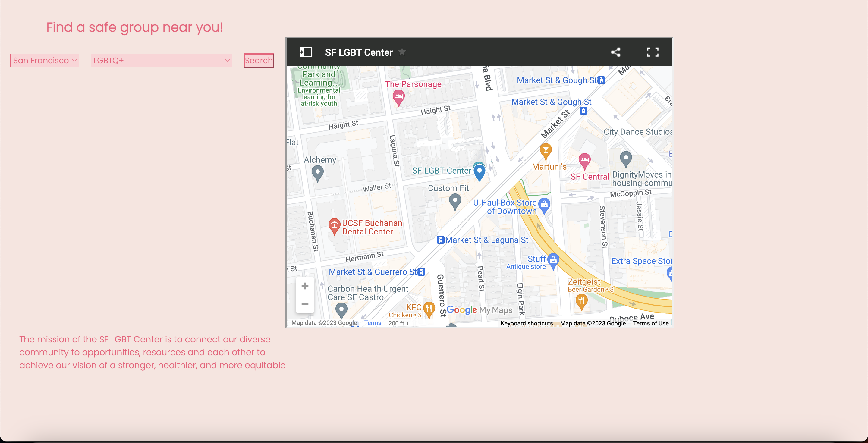
Task: Open the San Francisco city dropdown
Action: coord(45,61)
